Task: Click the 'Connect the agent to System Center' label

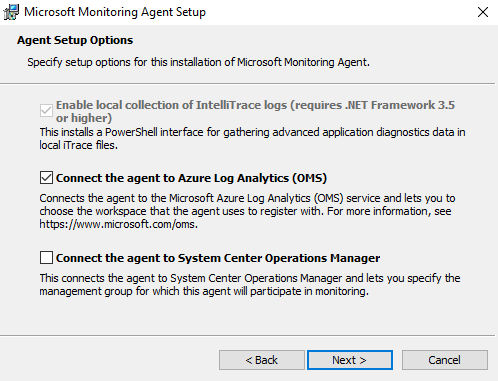Action: [x=218, y=258]
